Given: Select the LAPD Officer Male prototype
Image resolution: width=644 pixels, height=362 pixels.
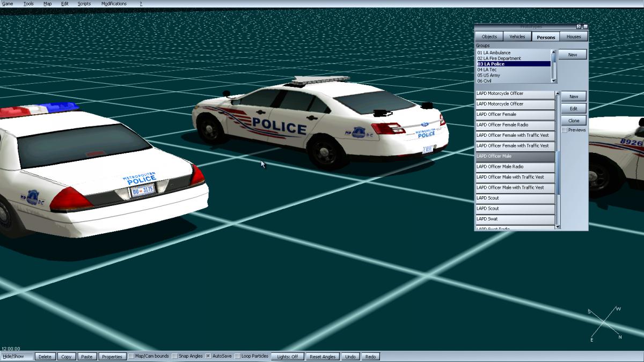Looking at the screenshot, I should tap(515, 156).
